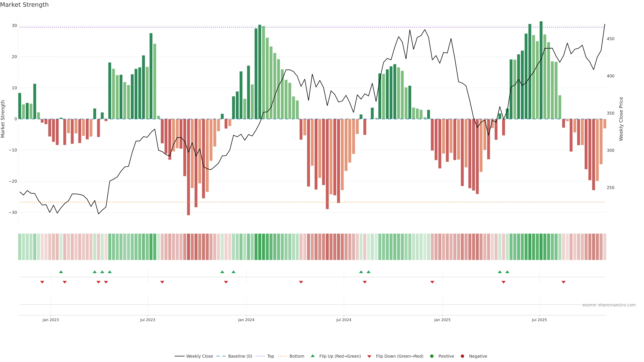Toggle the Weekly Close series label

pos(200,356)
